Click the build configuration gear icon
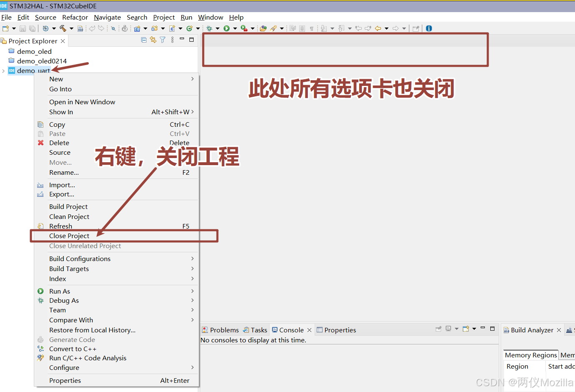Image resolution: width=575 pixels, height=392 pixels. pos(45,28)
